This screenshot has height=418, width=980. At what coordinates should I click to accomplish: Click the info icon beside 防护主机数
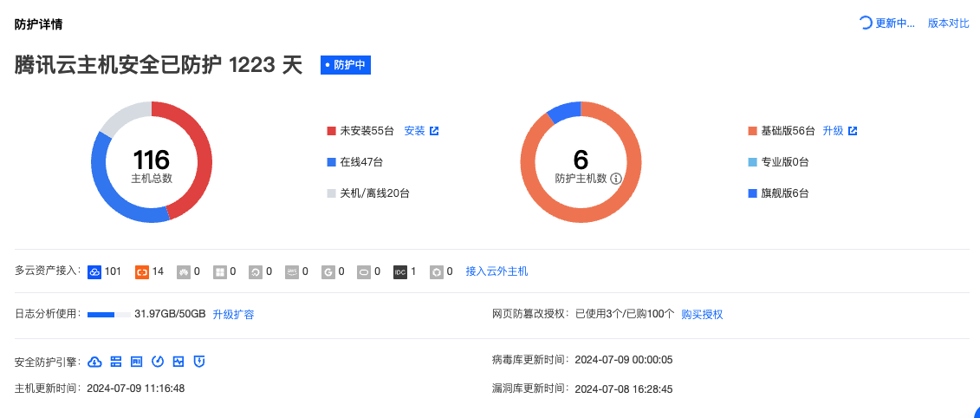(x=615, y=179)
